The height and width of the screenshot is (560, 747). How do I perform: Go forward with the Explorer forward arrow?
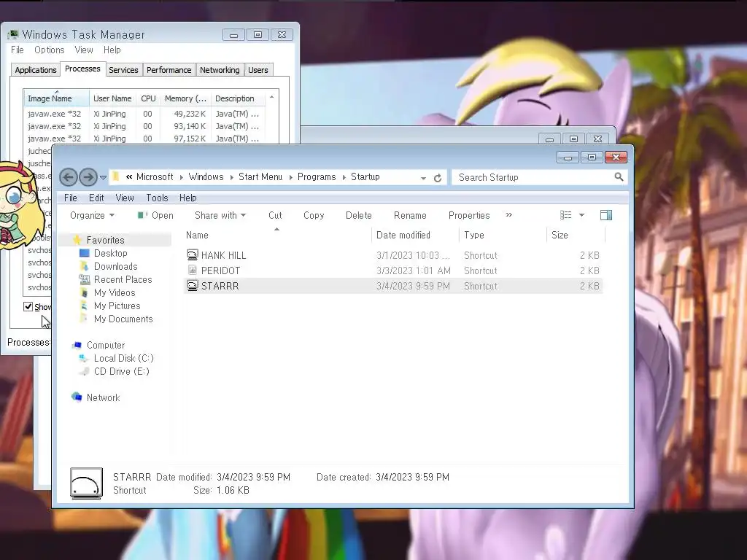(x=88, y=178)
